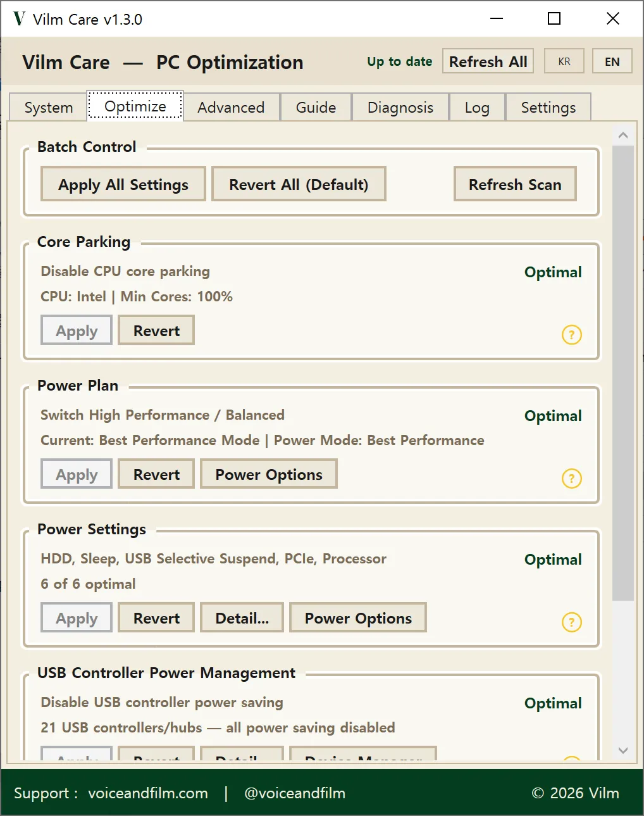Apply Power Plan setting
This screenshot has width=644, height=816.
click(x=77, y=474)
